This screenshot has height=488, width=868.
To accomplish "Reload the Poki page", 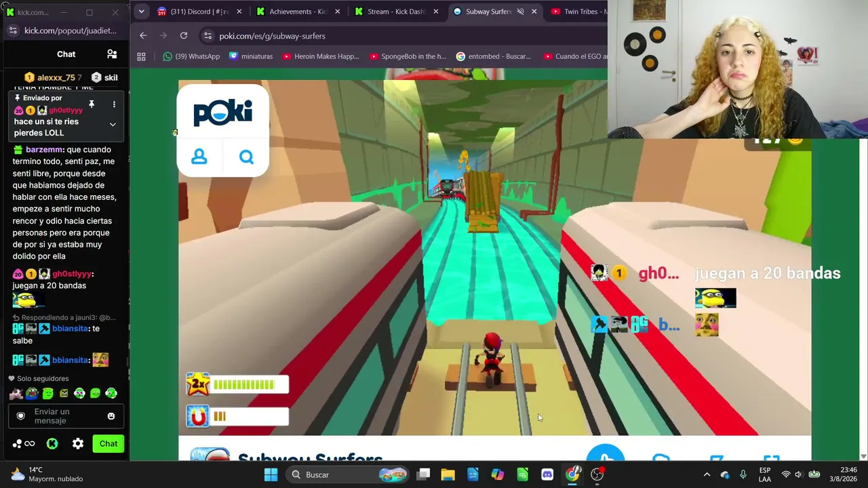I will [x=184, y=36].
